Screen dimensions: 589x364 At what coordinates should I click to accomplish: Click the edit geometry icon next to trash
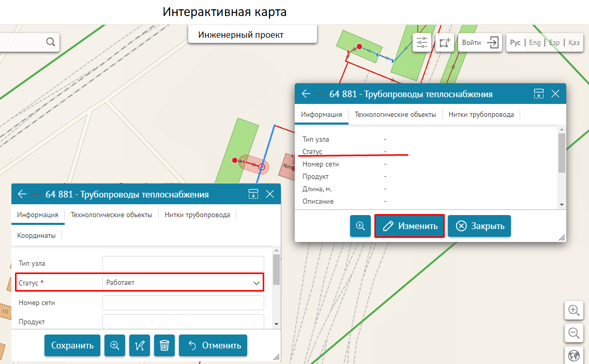(140, 345)
